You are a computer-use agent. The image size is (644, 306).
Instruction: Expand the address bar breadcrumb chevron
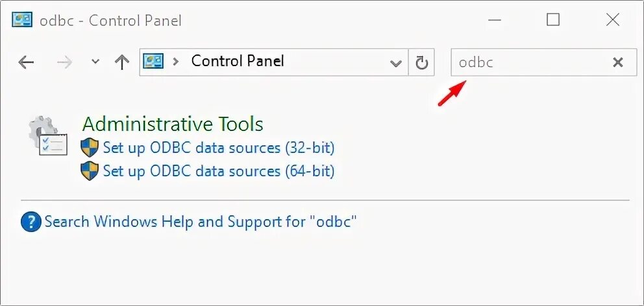click(175, 62)
